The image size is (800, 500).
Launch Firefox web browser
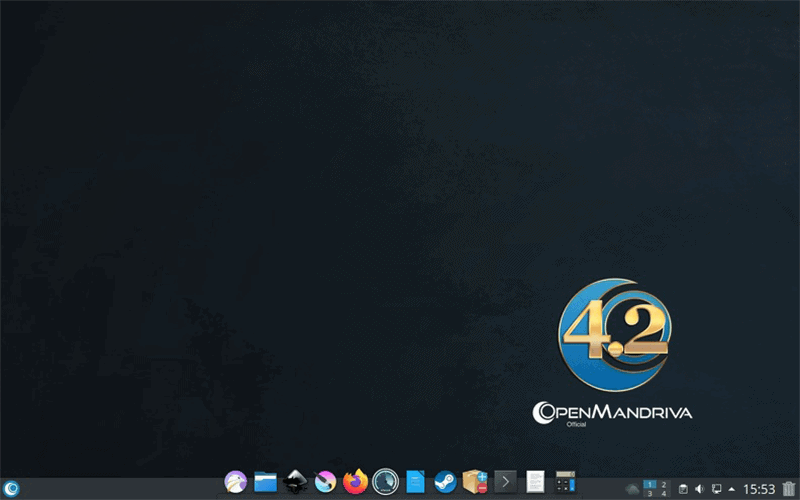(x=355, y=483)
